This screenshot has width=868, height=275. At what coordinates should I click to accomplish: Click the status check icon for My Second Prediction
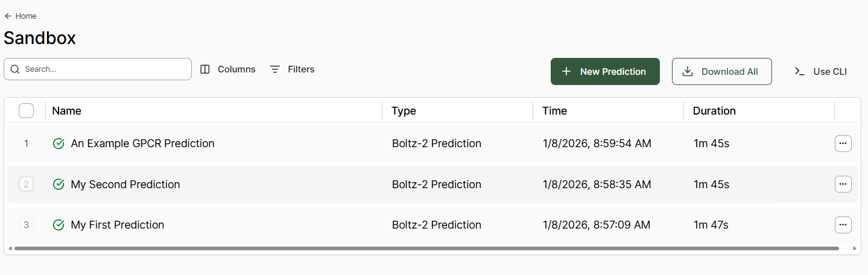[x=59, y=185]
